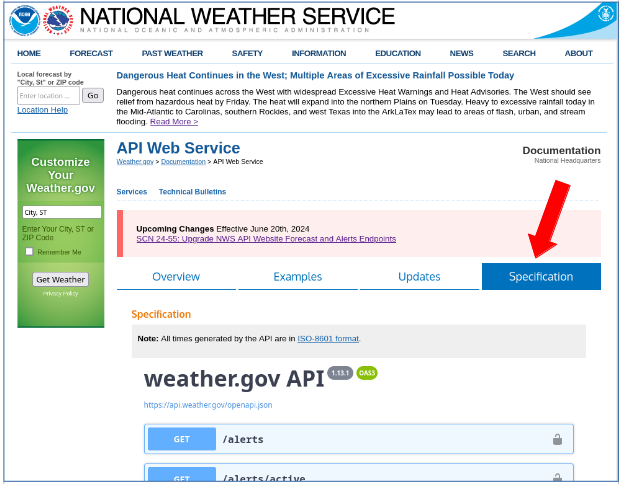Open the EDUCATION menu
This screenshot has height=484, width=621.
coord(398,53)
